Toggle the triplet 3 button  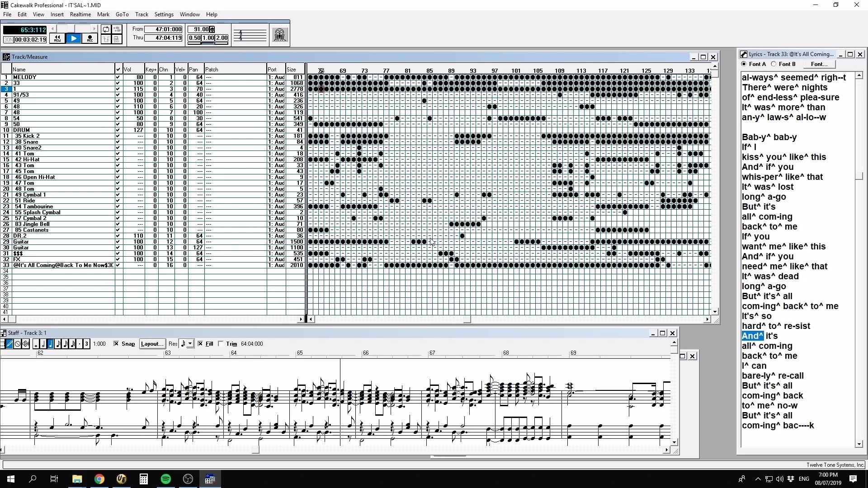(x=86, y=344)
